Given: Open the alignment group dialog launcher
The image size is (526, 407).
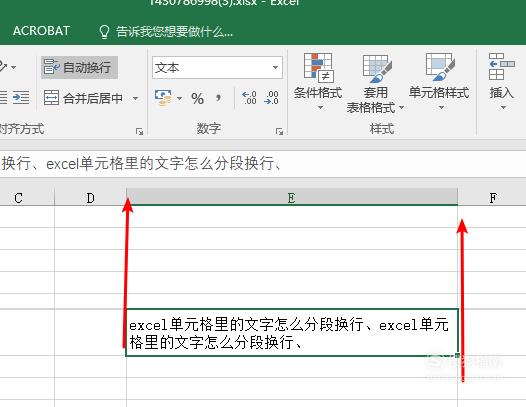Looking at the screenshot, I should 140,131.
